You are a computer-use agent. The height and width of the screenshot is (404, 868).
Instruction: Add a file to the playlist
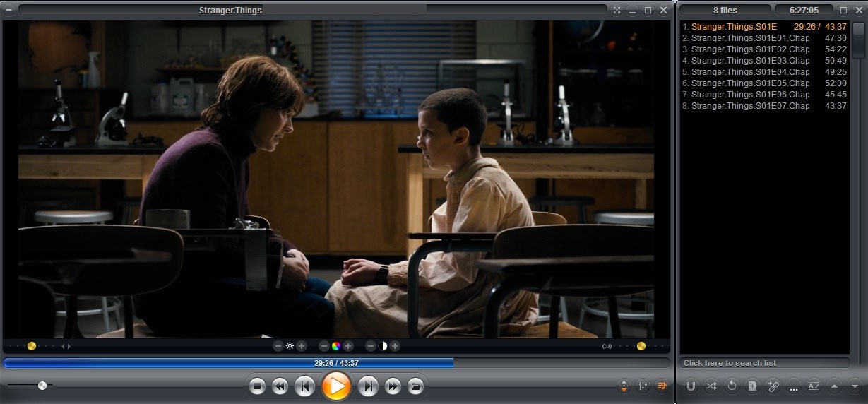tap(752, 386)
